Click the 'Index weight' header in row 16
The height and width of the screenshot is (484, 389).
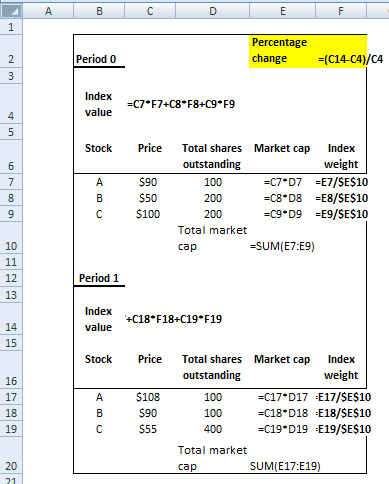point(341,367)
